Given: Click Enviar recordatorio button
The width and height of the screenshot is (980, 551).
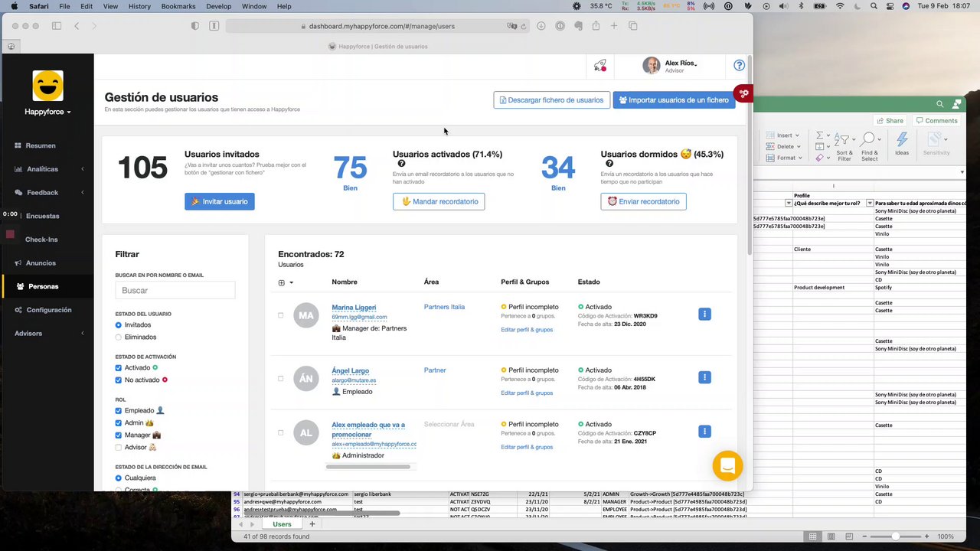Looking at the screenshot, I should (643, 201).
